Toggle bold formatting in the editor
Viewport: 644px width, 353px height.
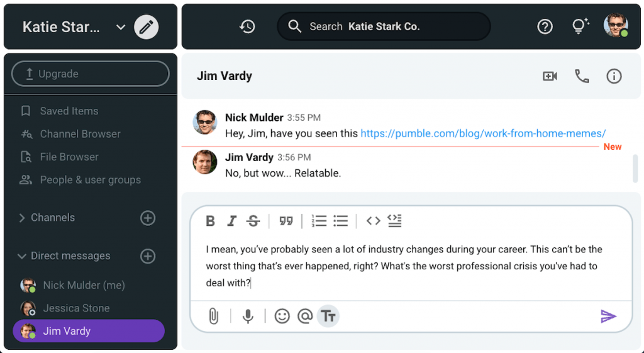pyautogui.click(x=211, y=221)
